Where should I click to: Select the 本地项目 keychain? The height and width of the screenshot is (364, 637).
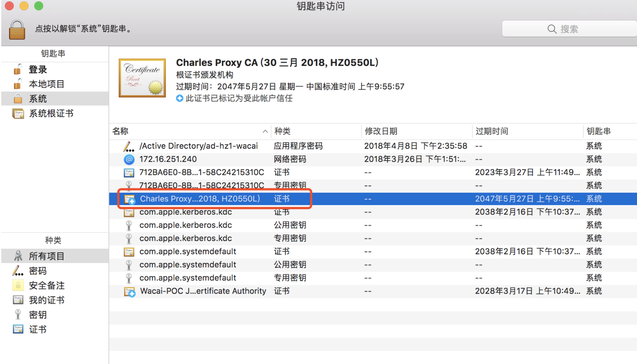click(x=46, y=84)
